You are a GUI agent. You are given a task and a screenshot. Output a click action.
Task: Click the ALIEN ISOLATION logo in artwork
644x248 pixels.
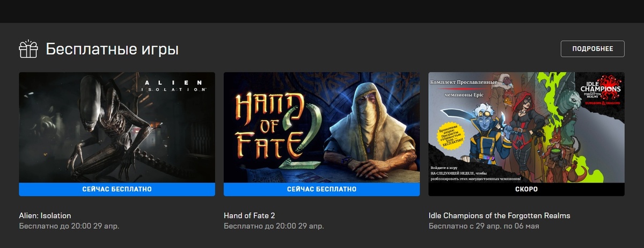(172, 85)
